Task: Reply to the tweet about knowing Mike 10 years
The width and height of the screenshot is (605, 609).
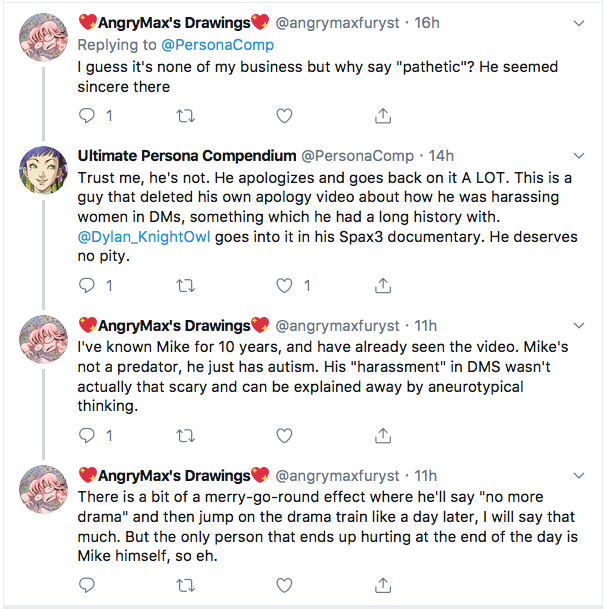Action: (x=87, y=436)
